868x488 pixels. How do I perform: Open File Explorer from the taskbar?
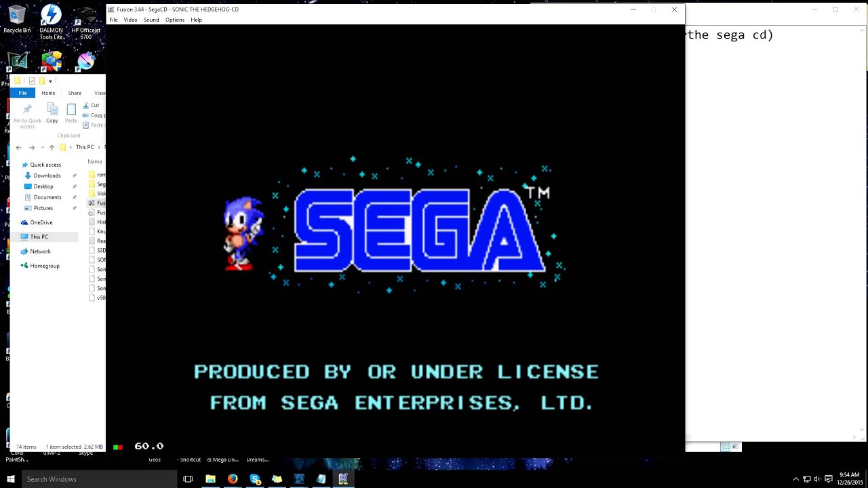click(210, 479)
